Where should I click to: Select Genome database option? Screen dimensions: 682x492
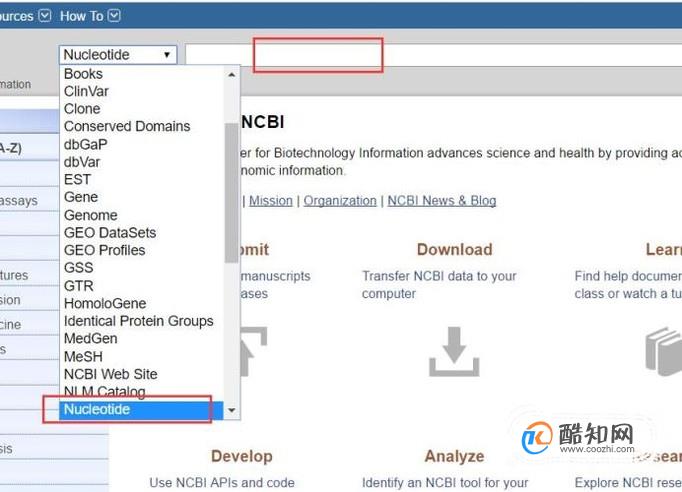tap(141, 215)
